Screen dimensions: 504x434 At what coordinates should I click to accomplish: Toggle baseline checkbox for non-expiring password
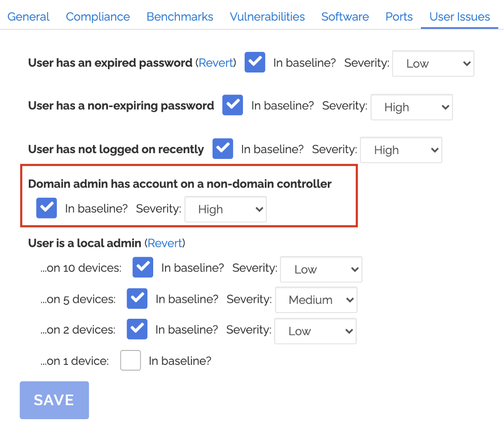pyautogui.click(x=233, y=106)
